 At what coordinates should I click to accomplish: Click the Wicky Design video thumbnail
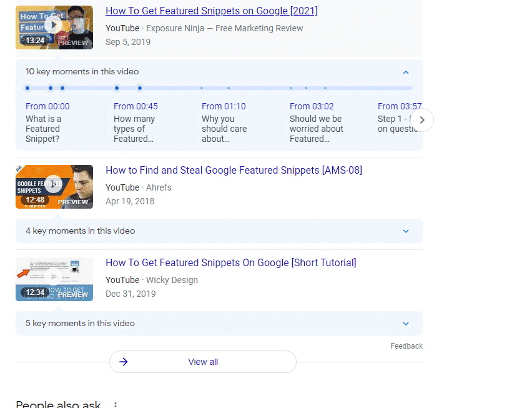point(54,279)
